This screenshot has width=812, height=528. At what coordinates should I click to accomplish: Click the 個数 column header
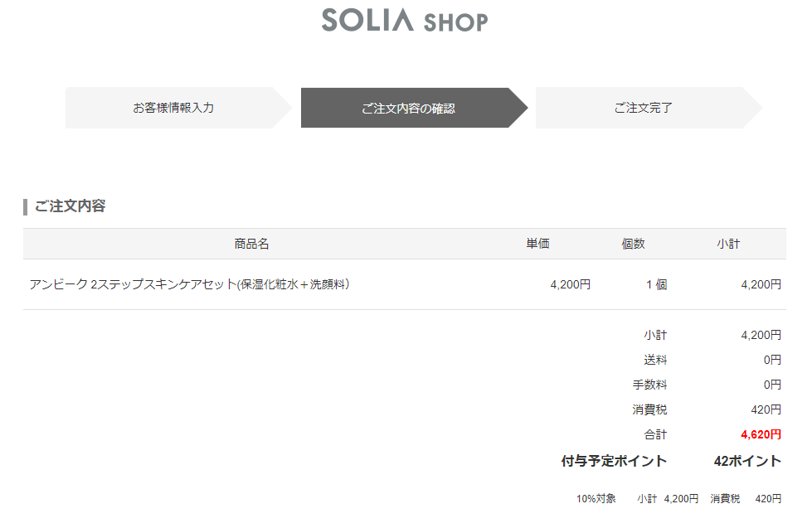coord(633,244)
